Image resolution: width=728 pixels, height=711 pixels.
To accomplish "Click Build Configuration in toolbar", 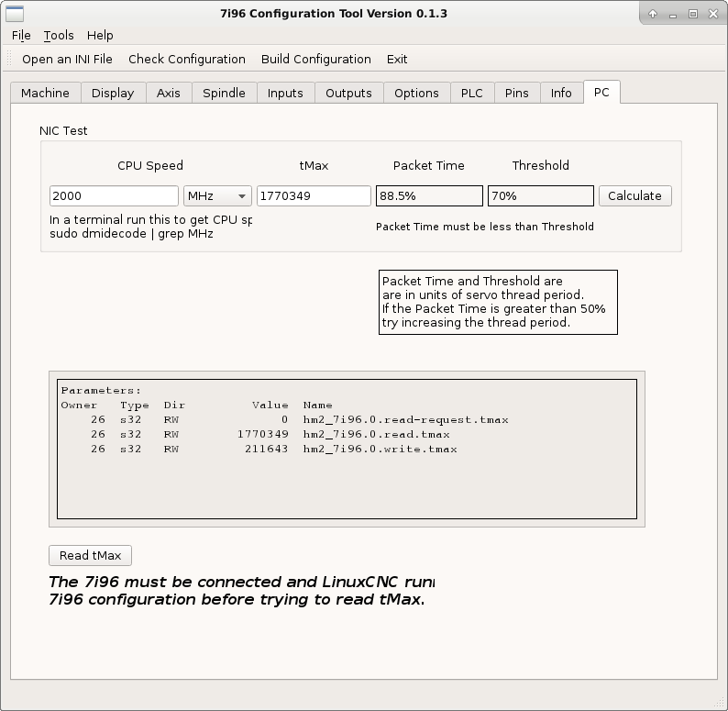I will coord(315,59).
